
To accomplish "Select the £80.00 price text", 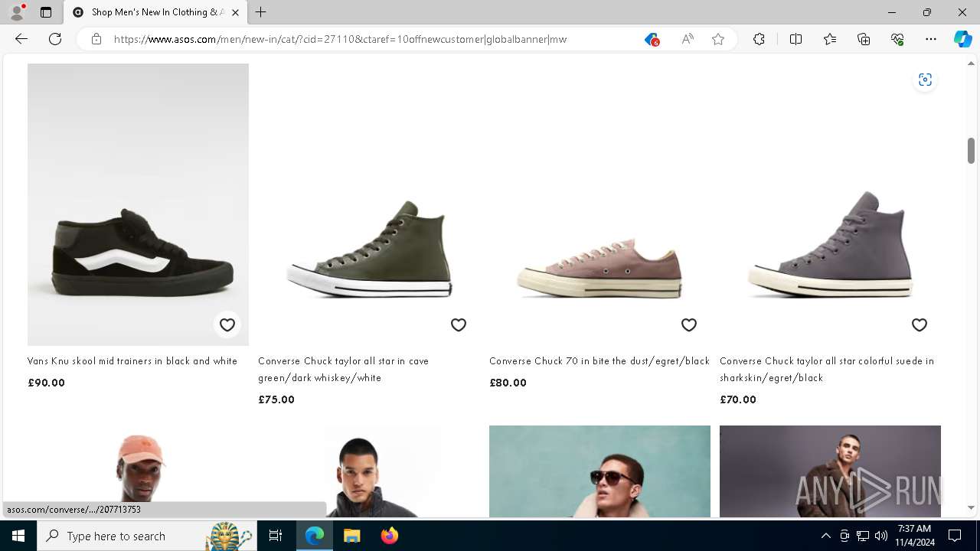I will tap(508, 383).
